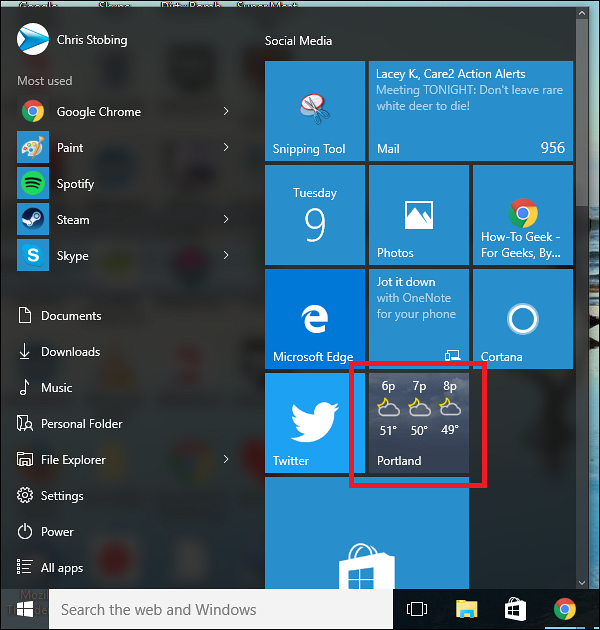Open Settings from the Start menu
Image resolution: width=600 pixels, height=630 pixels.
click(62, 496)
